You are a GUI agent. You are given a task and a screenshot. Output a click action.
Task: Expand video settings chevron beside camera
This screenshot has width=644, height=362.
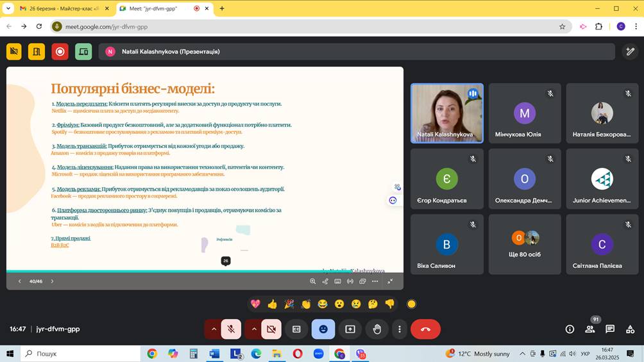(254, 329)
